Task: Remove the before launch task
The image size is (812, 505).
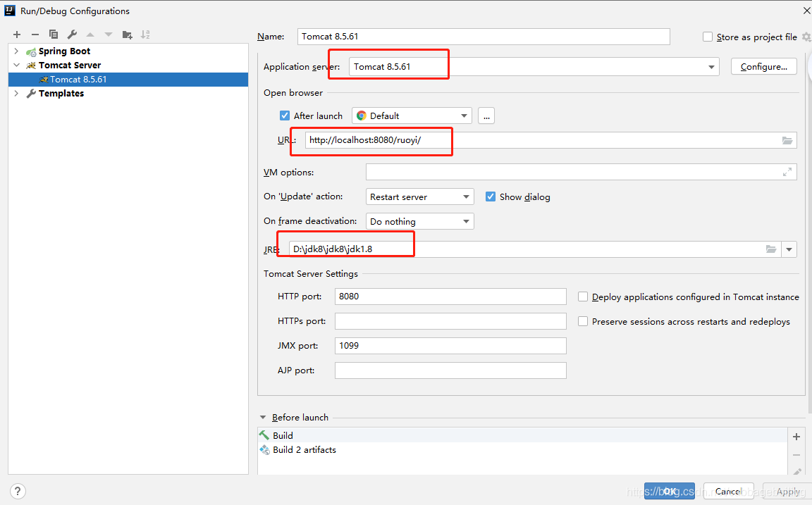Action: [796, 455]
